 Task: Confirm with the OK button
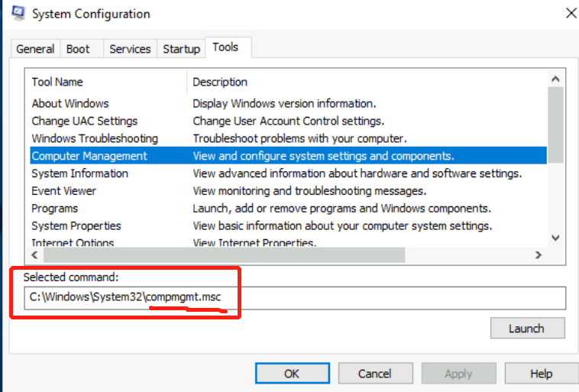[291, 374]
